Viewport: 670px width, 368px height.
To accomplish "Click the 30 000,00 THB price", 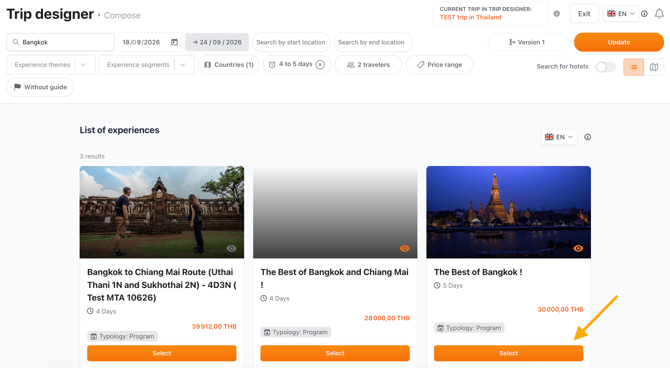I will pyautogui.click(x=561, y=309).
